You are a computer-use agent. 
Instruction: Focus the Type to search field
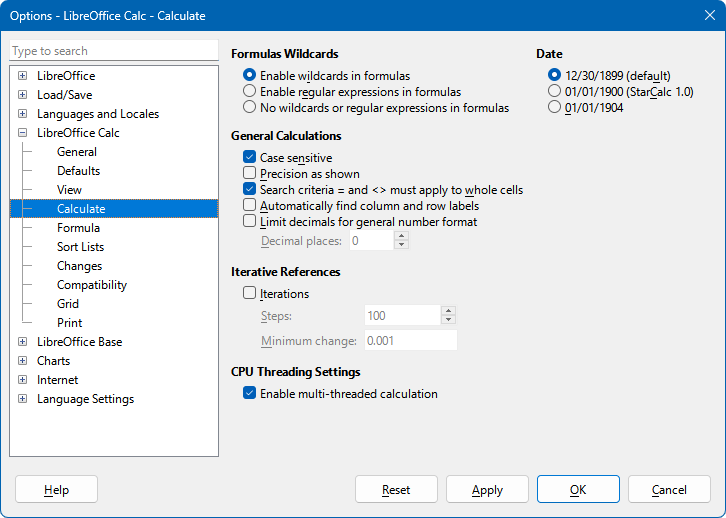pos(114,50)
